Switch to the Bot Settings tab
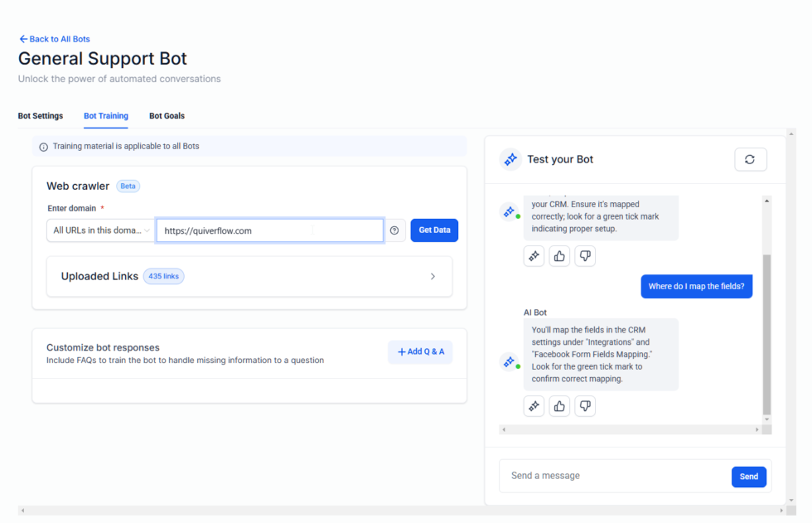This screenshot has width=812, height=523. pos(41,116)
